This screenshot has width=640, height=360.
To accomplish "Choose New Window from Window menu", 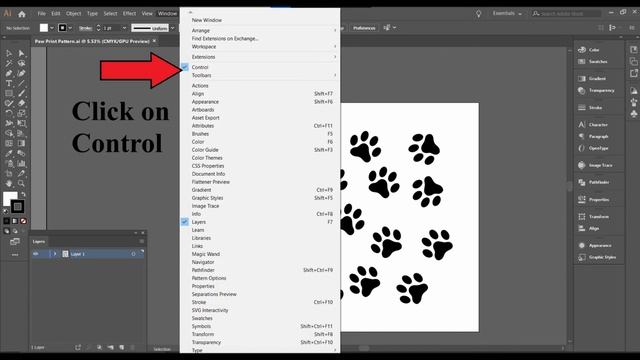I will pos(207,20).
